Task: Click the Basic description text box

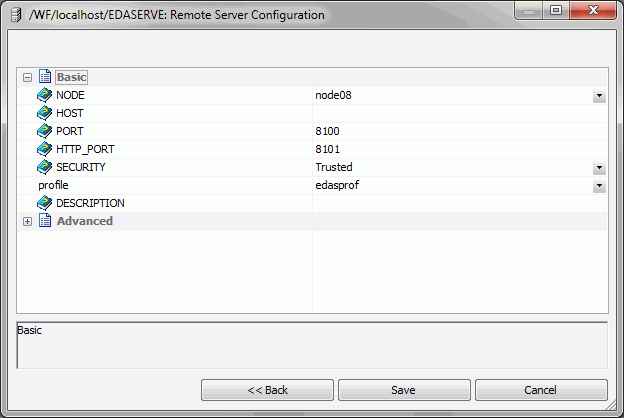Action: 312,346
